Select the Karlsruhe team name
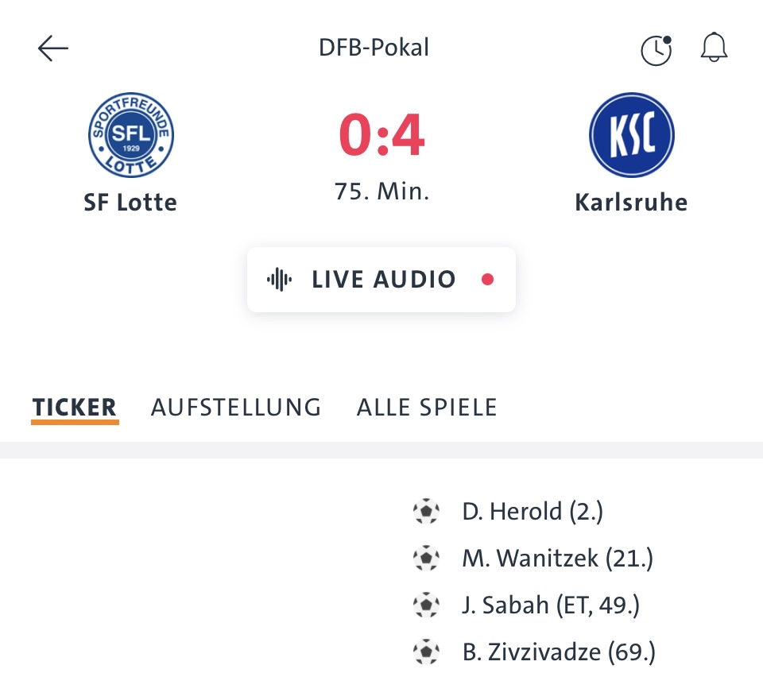The height and width of the screenshot is (700, 763). tap(631, 203)
